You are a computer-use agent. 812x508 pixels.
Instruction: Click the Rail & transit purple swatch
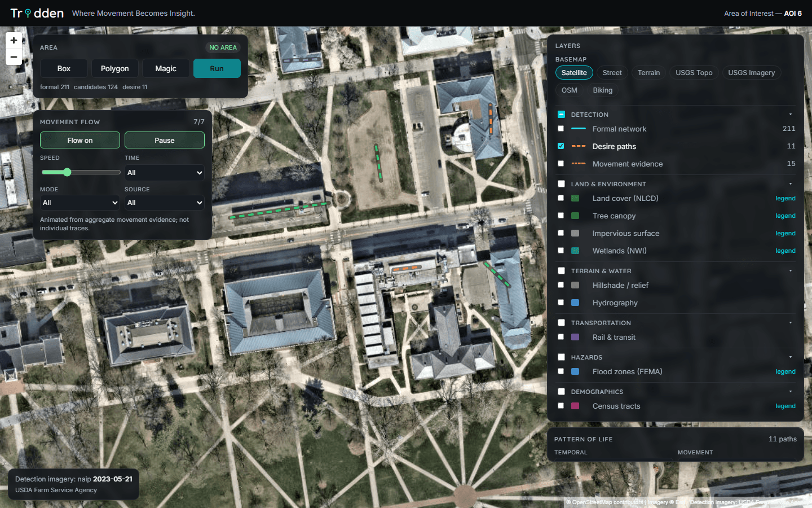(575, 337)
